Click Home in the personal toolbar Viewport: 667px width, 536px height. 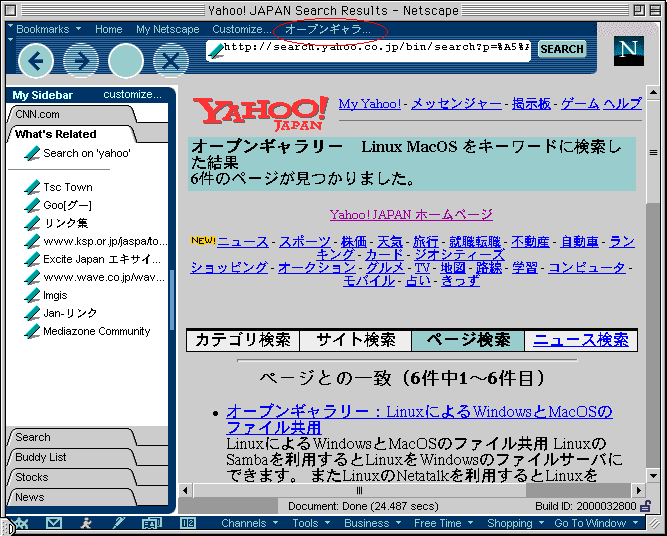pos(108,29)
